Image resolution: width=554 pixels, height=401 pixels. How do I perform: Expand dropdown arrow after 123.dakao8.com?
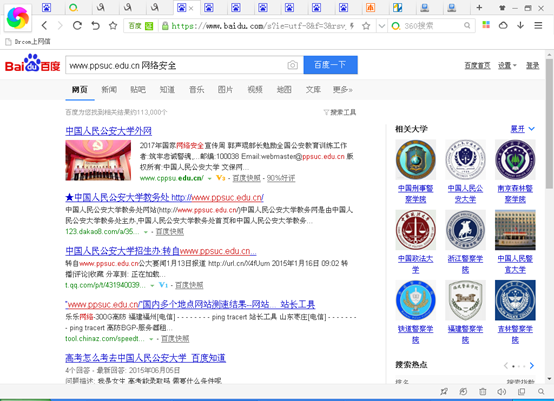(146, 232)
